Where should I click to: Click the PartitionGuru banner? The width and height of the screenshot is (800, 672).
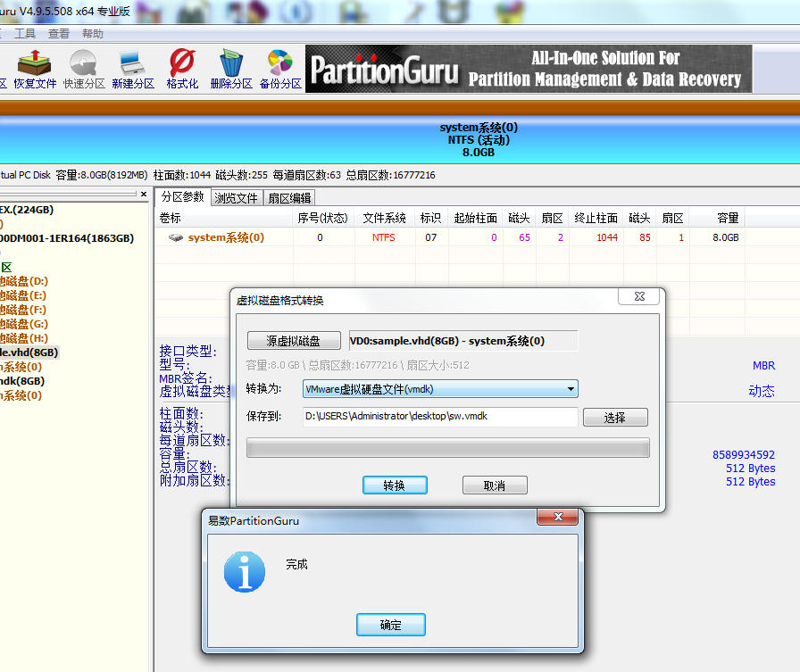529,69
